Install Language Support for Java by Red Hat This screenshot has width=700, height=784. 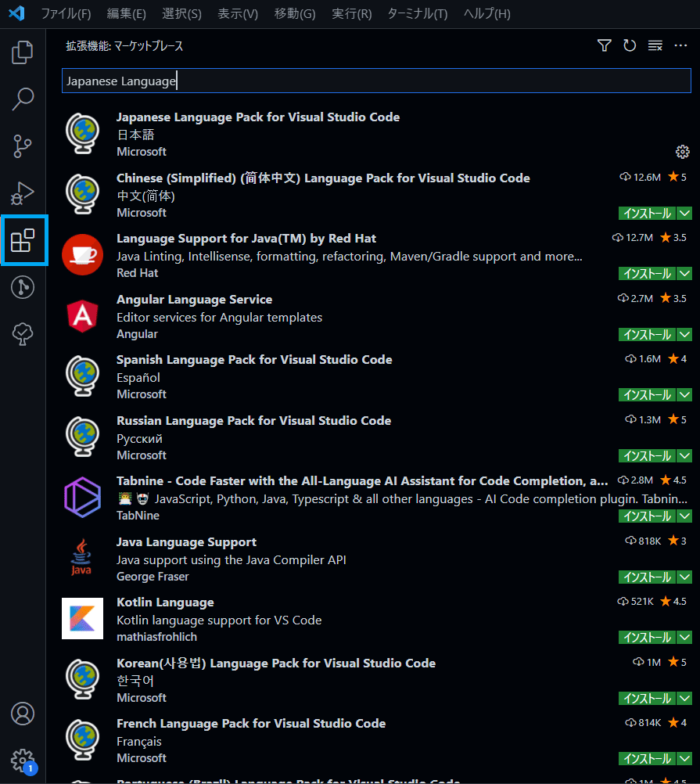(647, 274)
